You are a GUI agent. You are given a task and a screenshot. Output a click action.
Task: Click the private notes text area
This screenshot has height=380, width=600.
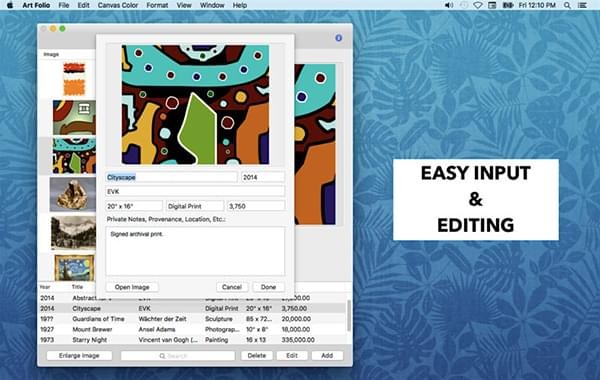[195, 251]
